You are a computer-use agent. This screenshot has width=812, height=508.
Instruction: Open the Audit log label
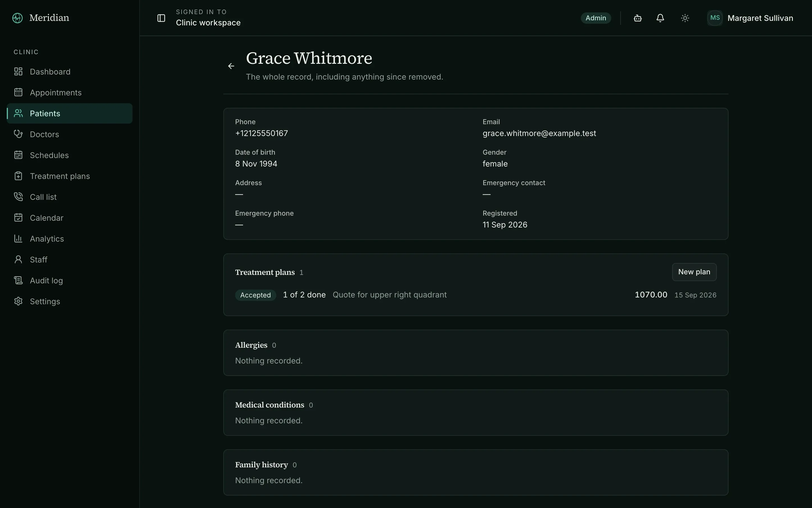[46, 281]
